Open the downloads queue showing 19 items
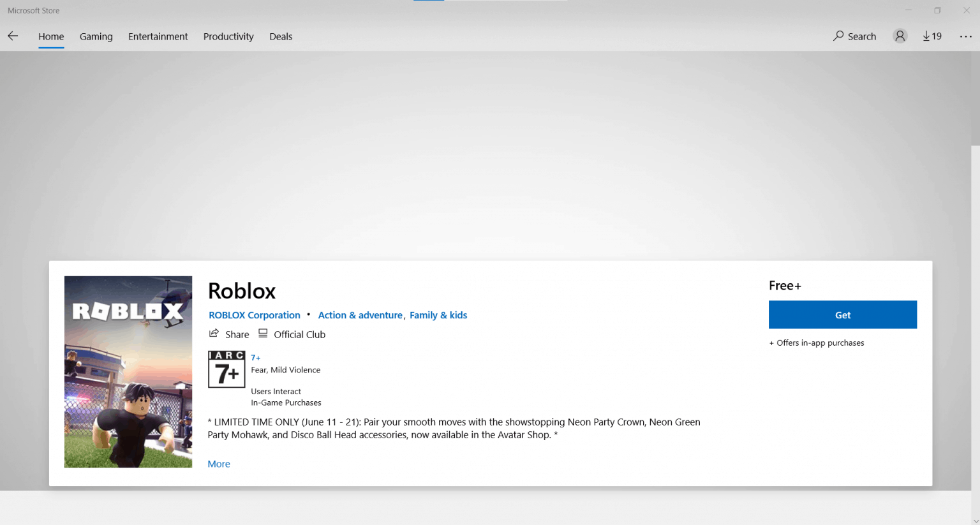 [x=932, y=36]
